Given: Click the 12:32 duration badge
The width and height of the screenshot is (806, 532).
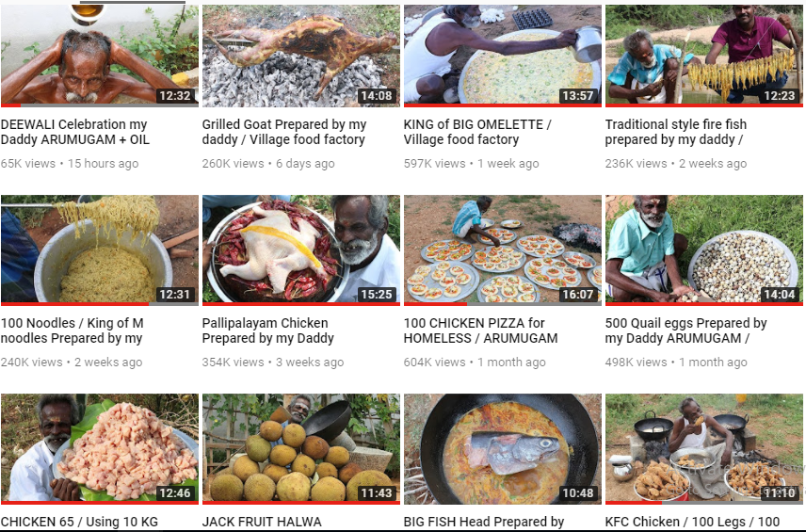Looking at the screenshot, I should [x=175, y=96].
